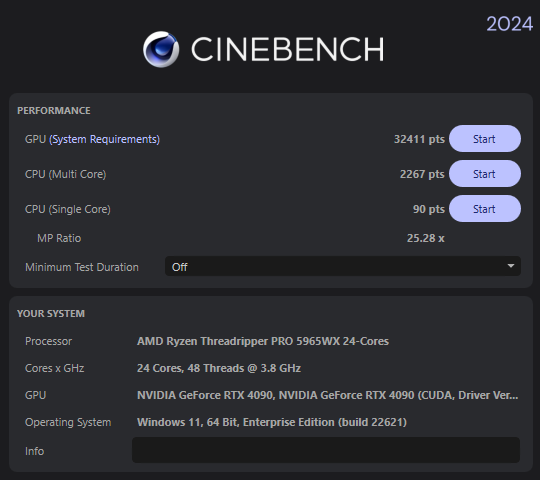
Task: Click the Cores x GHz label
Action: click(x=54, y=368)
